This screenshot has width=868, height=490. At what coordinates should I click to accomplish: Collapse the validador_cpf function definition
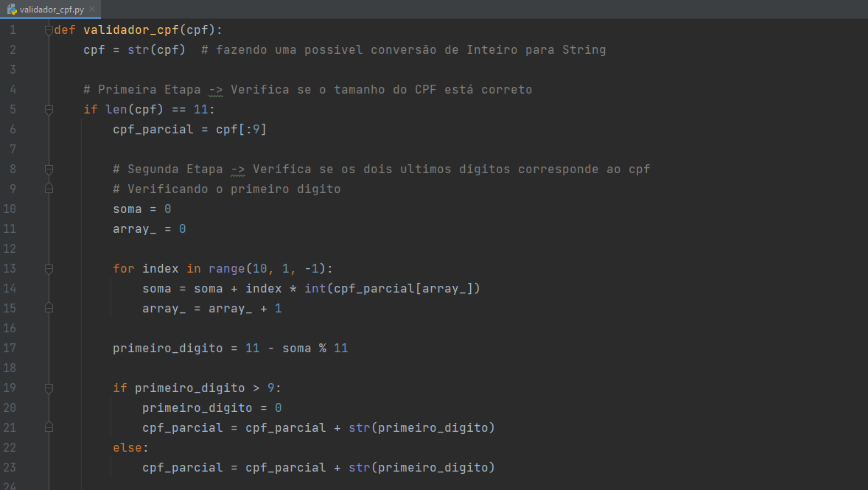(49, 29)
